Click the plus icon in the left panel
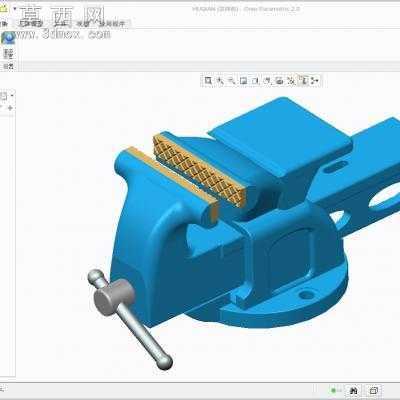 pyautogui.click(x=10, y=108)
